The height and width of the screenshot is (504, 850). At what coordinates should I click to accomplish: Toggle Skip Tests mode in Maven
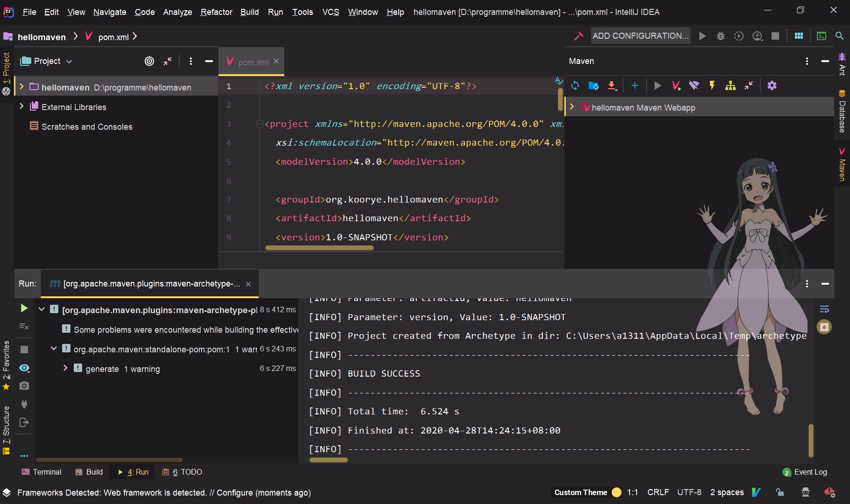712,85
